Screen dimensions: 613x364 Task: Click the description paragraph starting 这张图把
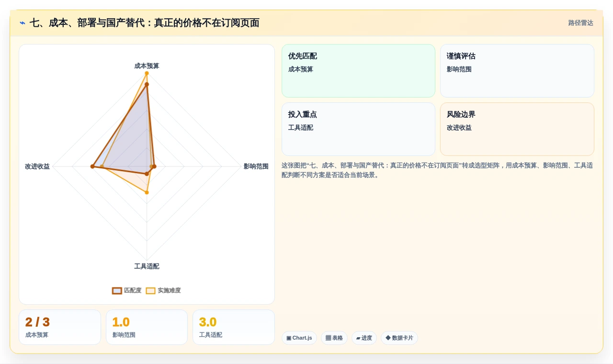click(x=437, y=170)
